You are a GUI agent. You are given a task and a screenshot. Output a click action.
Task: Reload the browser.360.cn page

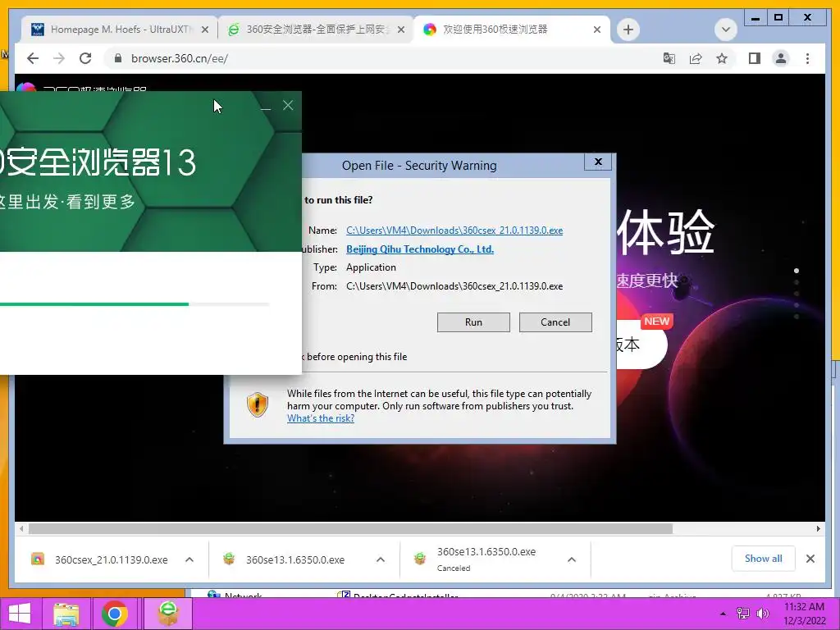[85, 58]
